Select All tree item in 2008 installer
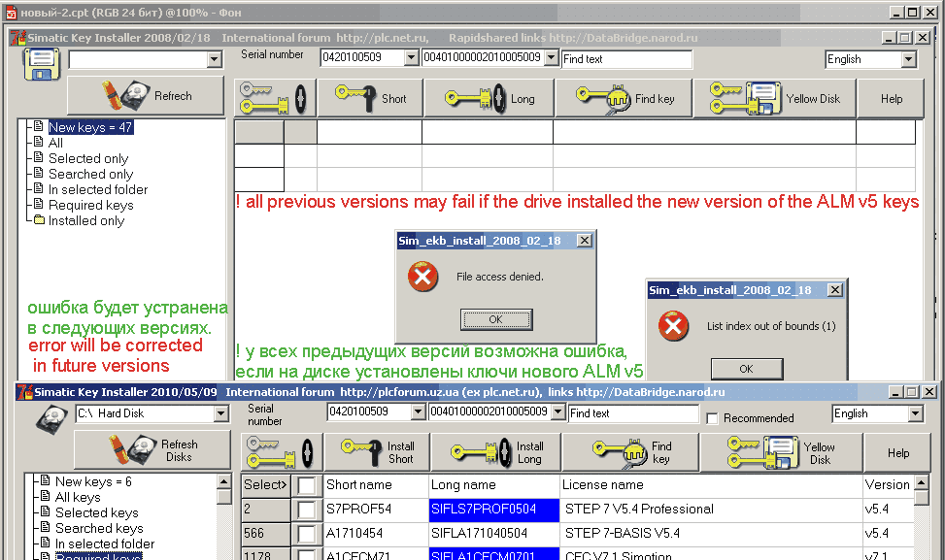This screenshot has width=945, height=560. pyautogui.click(x=55, y=143)
